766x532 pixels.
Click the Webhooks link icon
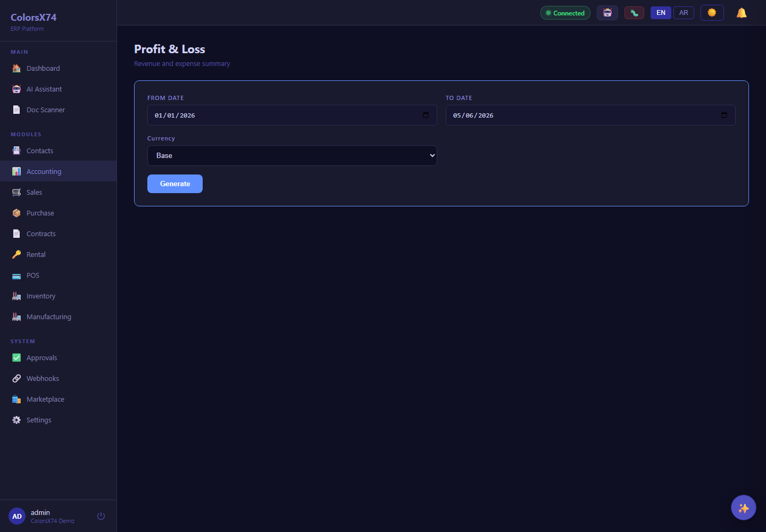(16, 378)
